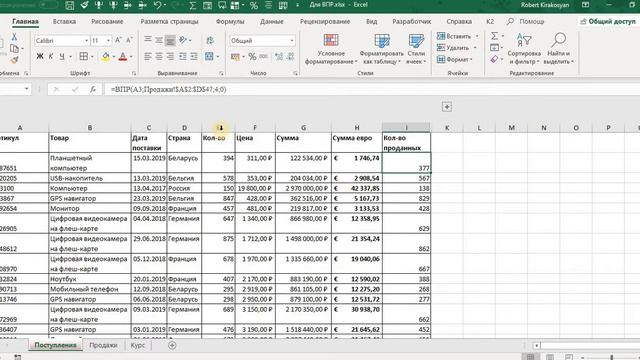Screen dimensions: 640x360
Task: Toggle bottom vertical alignment
Action: [170, 40]
